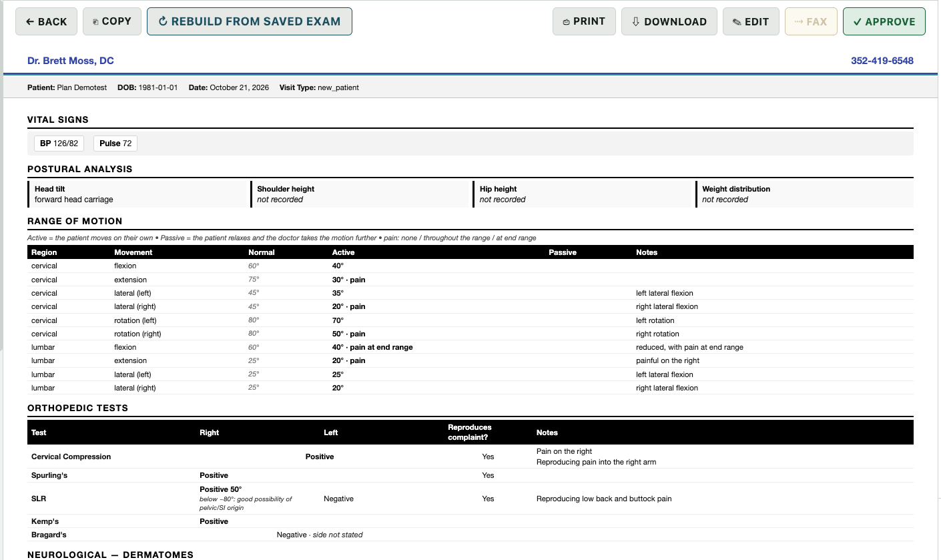Click lumbar flexion '40° · pain at end range'
The height and width of the screenshot is (560, 941).
tap(372, 347)
